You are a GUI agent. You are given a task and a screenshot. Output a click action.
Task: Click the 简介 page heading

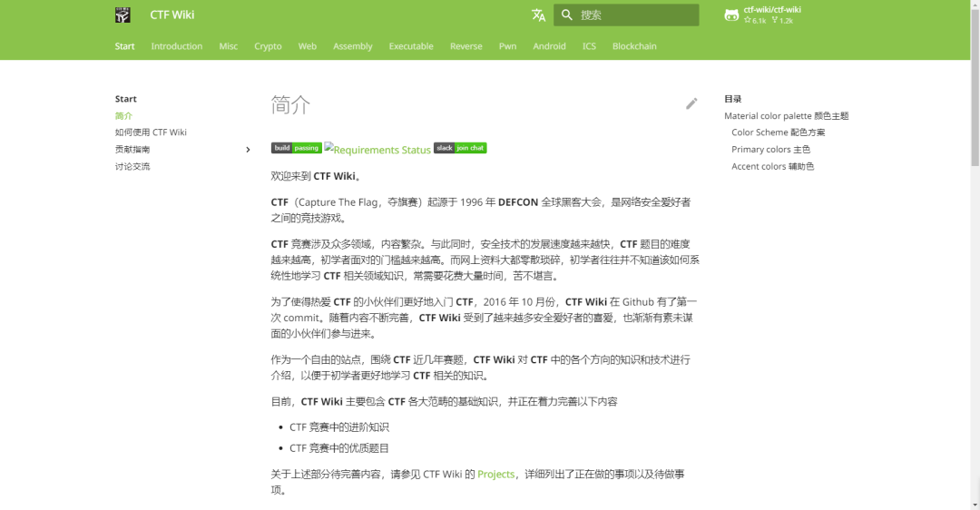(x=290, y=105)
